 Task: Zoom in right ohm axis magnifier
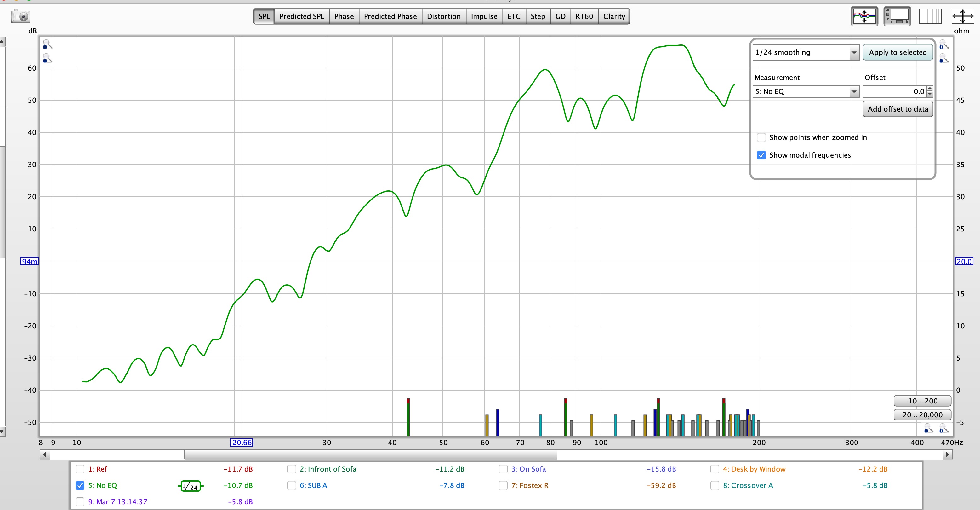(x=943, y=44)
